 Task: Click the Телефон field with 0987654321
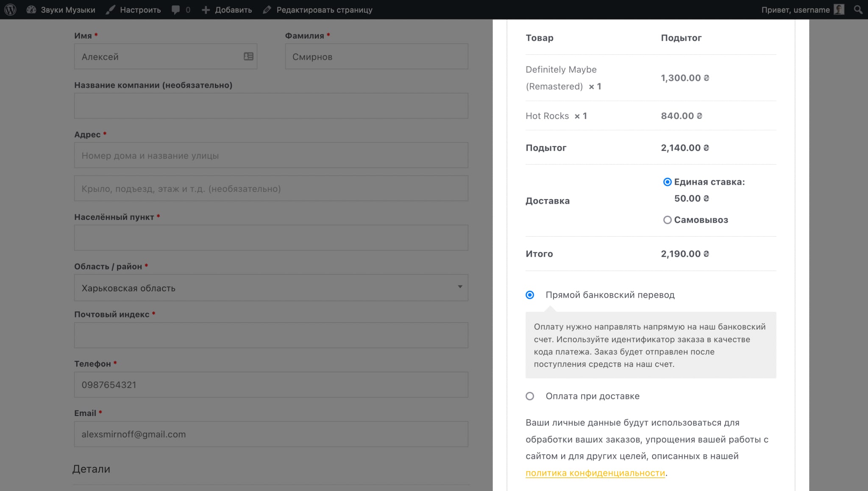pos(271,385)
